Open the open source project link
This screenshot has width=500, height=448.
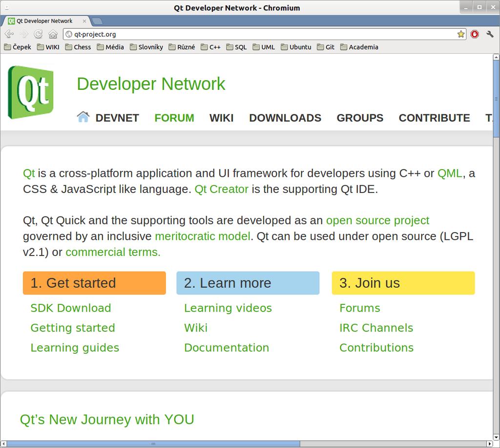click(377, 220)
